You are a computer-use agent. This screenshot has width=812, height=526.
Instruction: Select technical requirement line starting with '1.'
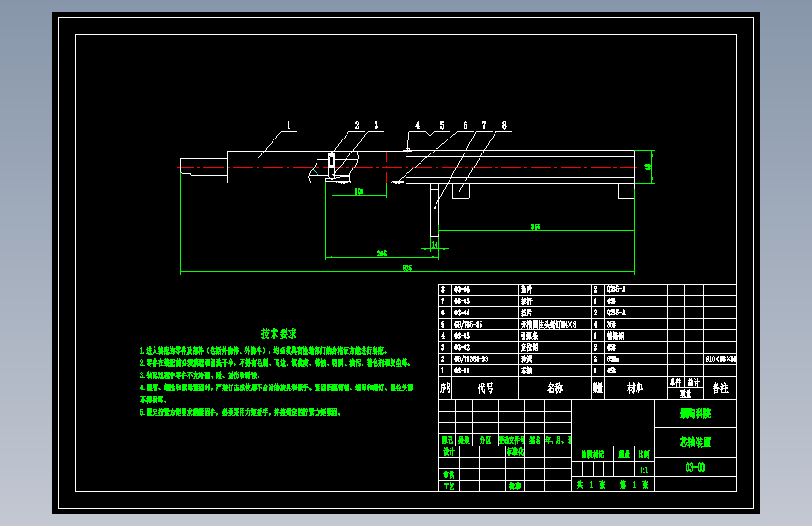pos(263,350)
